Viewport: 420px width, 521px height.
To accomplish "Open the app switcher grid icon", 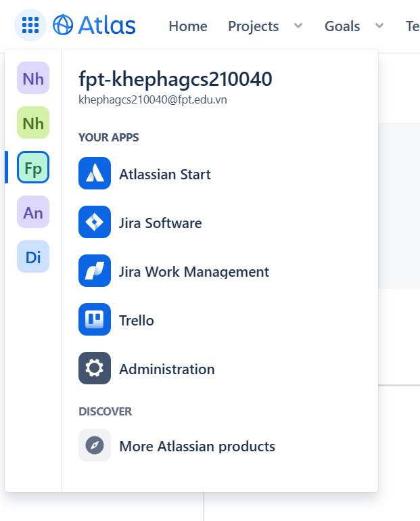I will pyautogui.click(x=30, y=25).
